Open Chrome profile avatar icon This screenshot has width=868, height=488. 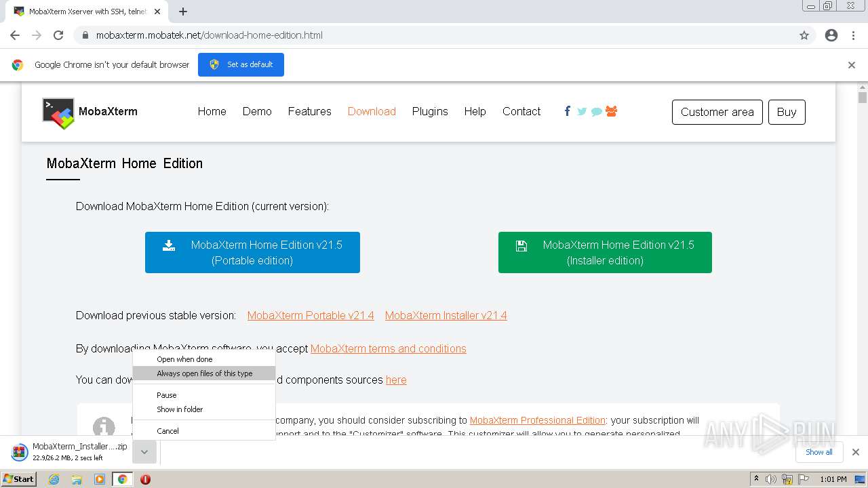click(831, 35)
